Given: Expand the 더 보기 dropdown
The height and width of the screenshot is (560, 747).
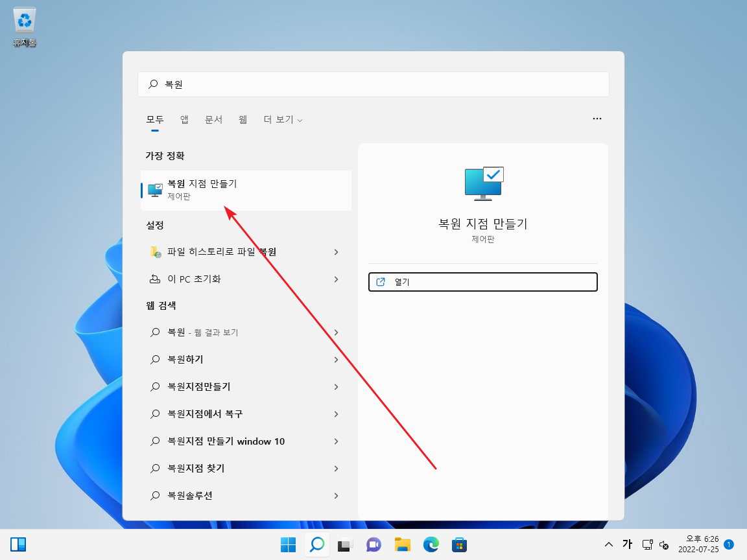Looking at the screenshot, I should pos(283,119).
